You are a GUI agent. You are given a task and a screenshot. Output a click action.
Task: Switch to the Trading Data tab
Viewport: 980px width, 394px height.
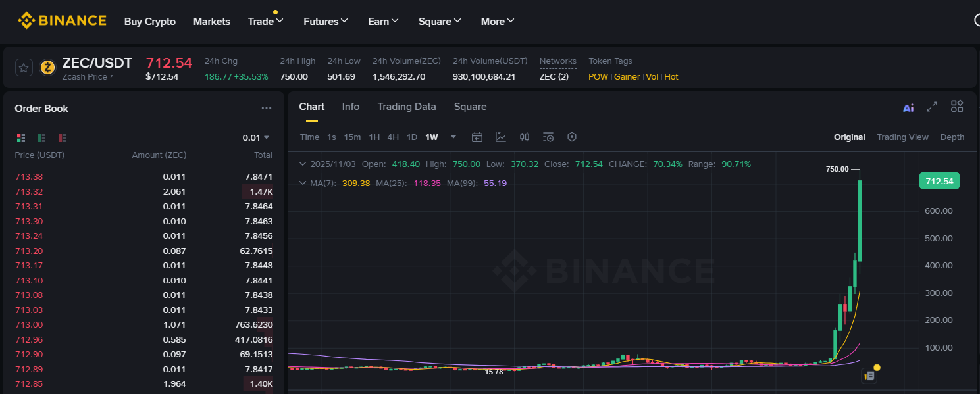point(407,106)
